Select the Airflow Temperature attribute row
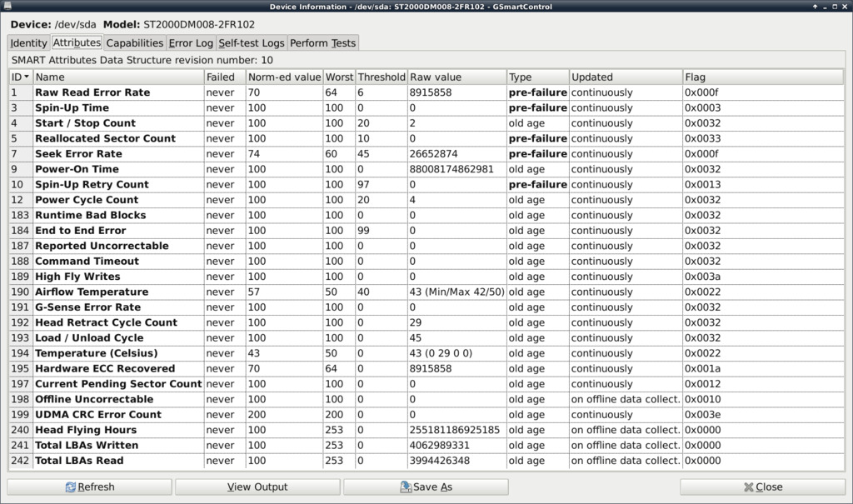The image size is (853, 504). [x=92, y=292]
